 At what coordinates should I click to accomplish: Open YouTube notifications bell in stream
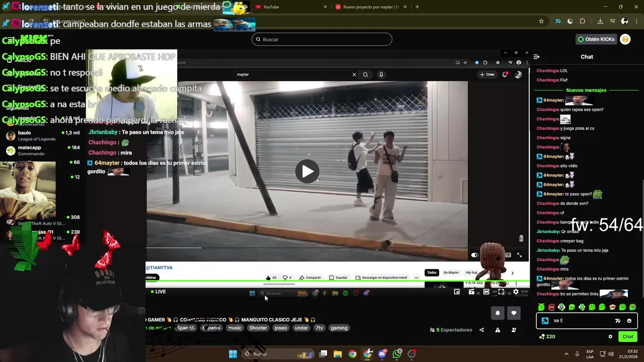[x=505, y=74]
